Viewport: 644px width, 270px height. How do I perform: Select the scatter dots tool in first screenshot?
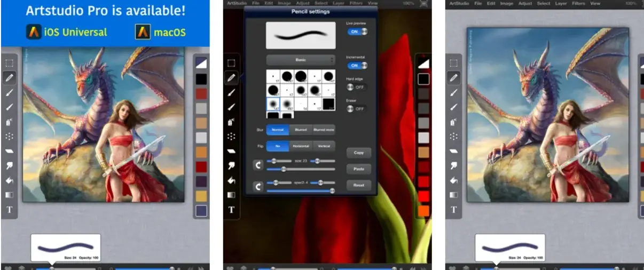pyautogui.click(x=10, y=136)
